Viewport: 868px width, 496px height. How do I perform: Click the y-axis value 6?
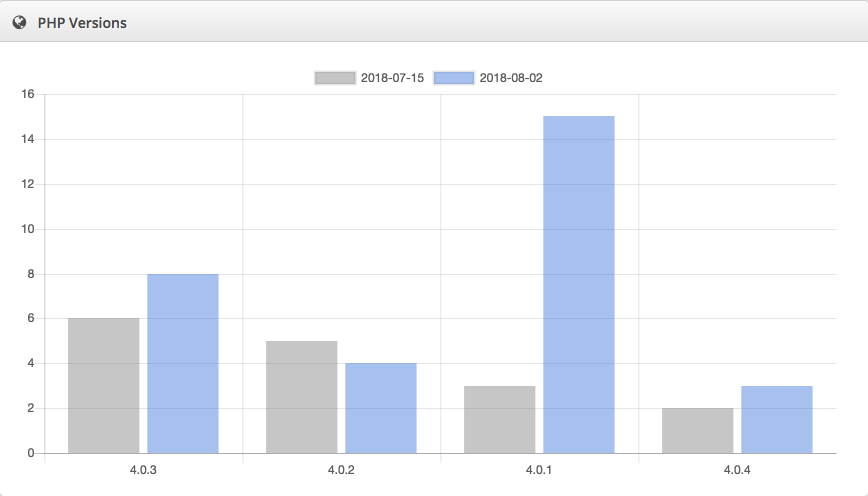tap(31, 318)
